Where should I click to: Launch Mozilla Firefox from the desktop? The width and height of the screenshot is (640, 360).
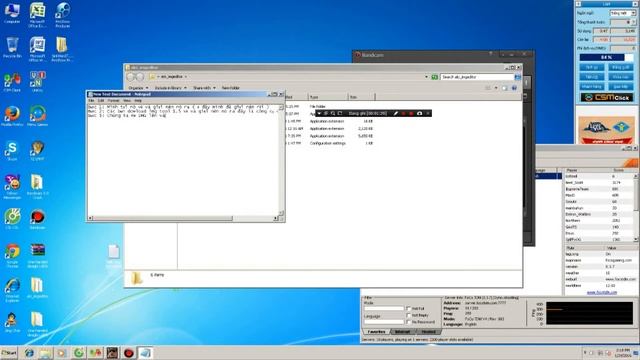[12, 115]
